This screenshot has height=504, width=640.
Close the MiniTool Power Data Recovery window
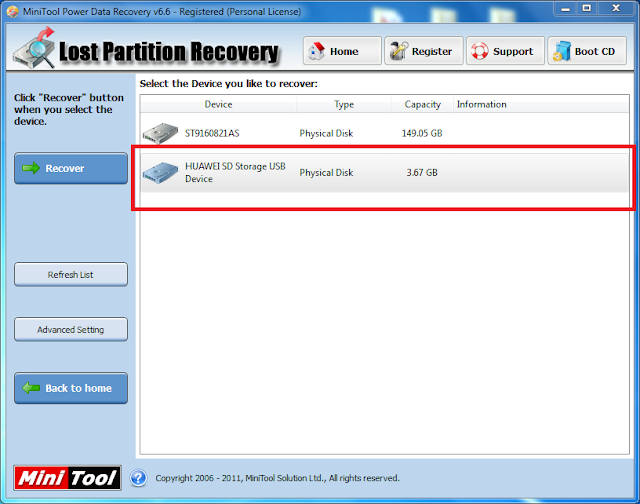616,9
